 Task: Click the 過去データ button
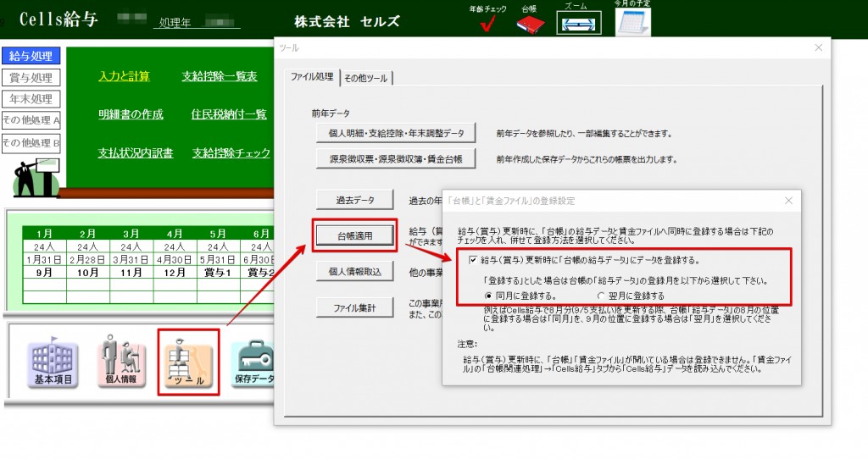[355, 200]
